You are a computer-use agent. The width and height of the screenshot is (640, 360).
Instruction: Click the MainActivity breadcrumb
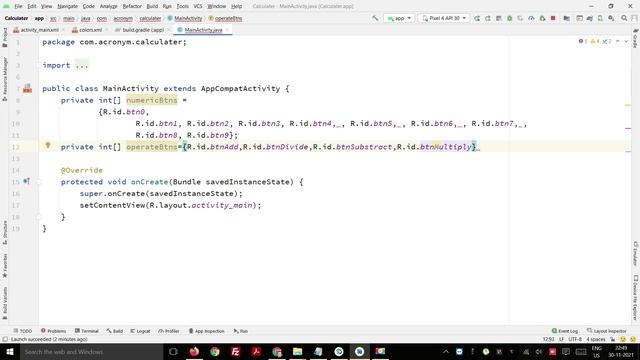(x=185, y=18)
